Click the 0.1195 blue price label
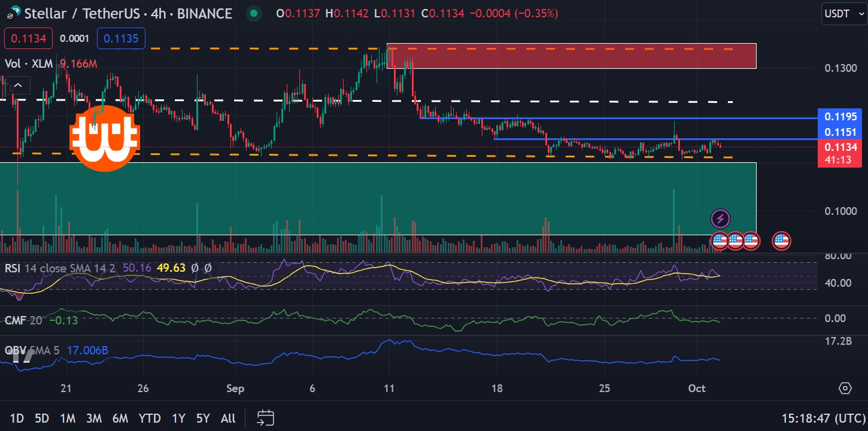The width and height of the screenshot is (868, 431). pos(840,116)
